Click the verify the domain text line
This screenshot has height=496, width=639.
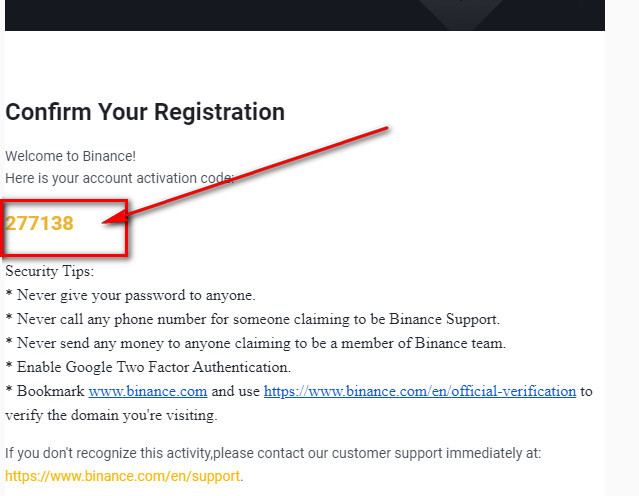pos(111,415)
